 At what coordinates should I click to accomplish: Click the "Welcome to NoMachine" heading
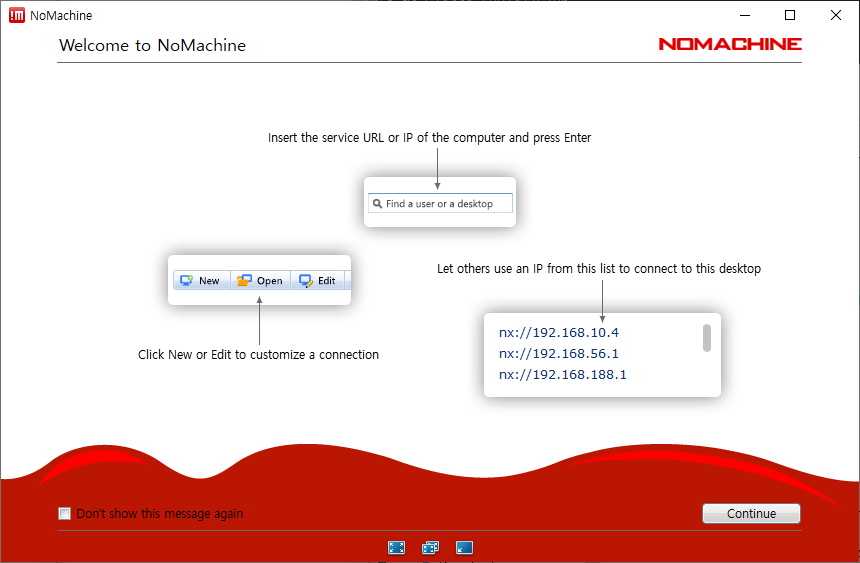(x=152, y=45)
